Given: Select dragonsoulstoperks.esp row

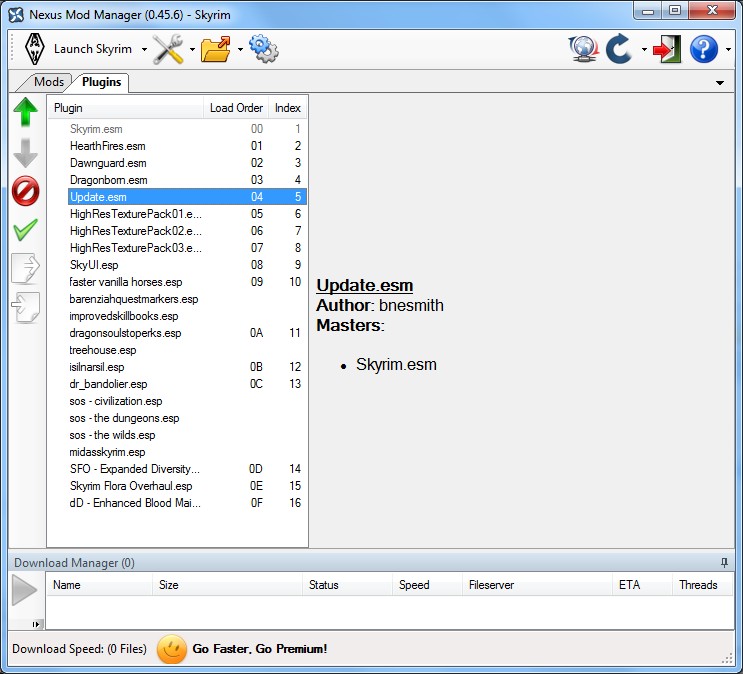Looking at the screenshot, I should [x=187, y=333].
